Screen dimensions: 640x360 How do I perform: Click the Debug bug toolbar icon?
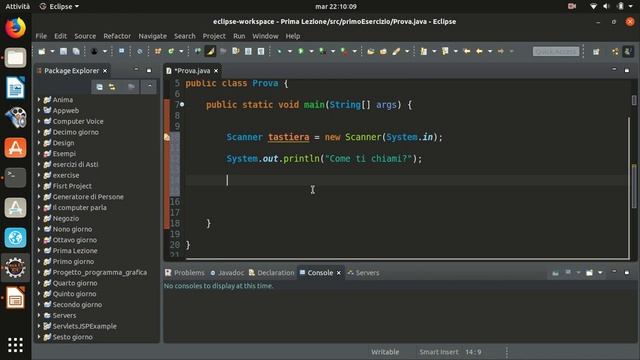pos(280,51)
